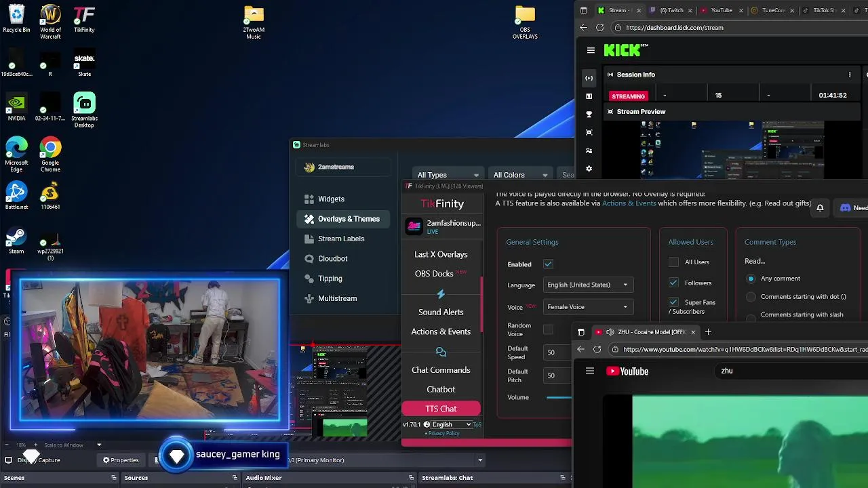Follow the Actions & Events link

tap(629, 203)
